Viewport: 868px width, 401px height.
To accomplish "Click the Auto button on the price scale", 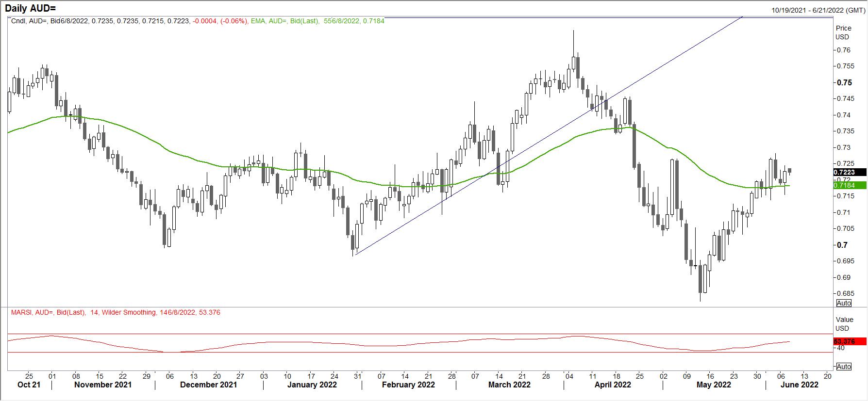I will click(x=844, y=303).
